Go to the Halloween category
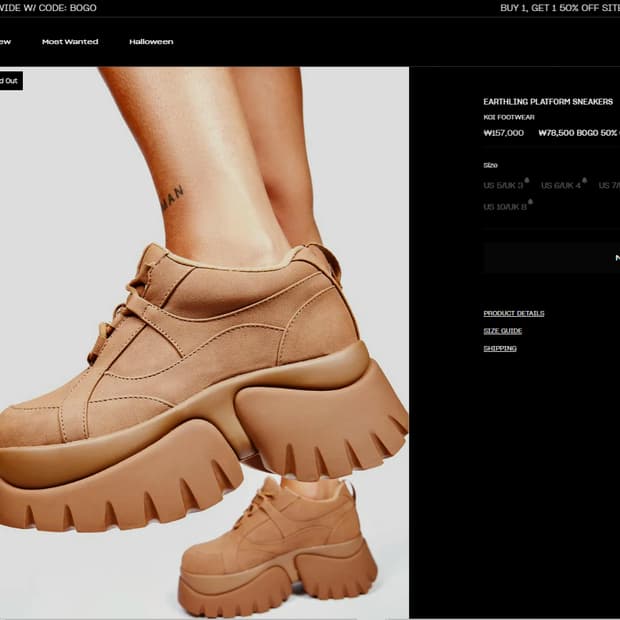The image size is (620, 620). tap(151, 42)
